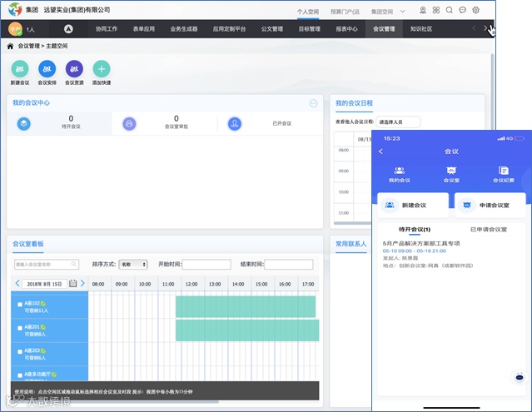Open the settings gear in top header

click(476, 10)
